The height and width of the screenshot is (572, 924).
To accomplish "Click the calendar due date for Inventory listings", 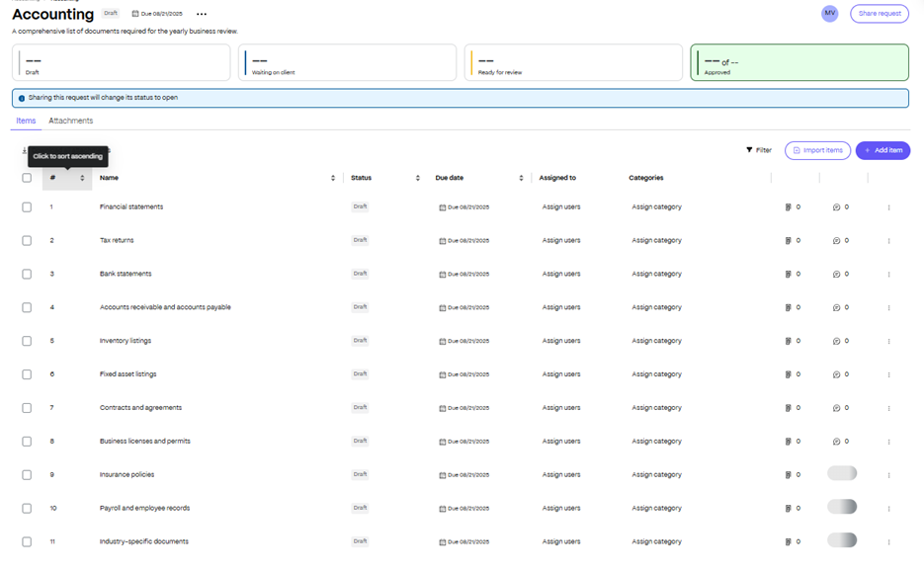I will point(464,342).
